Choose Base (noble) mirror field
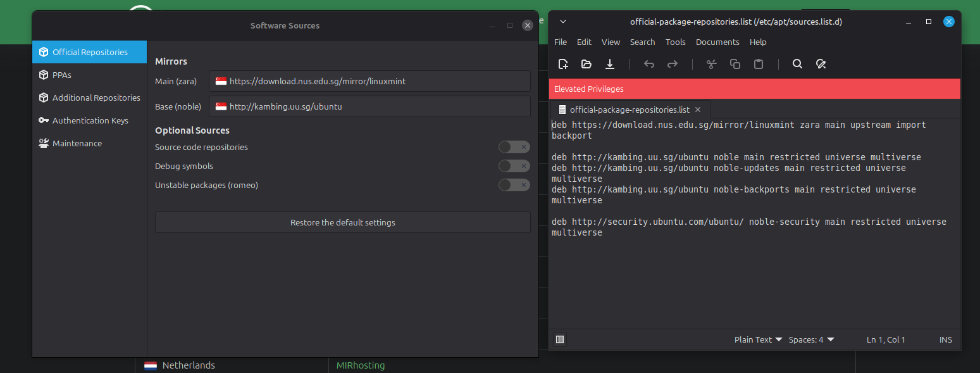 (x=369, y=106)
